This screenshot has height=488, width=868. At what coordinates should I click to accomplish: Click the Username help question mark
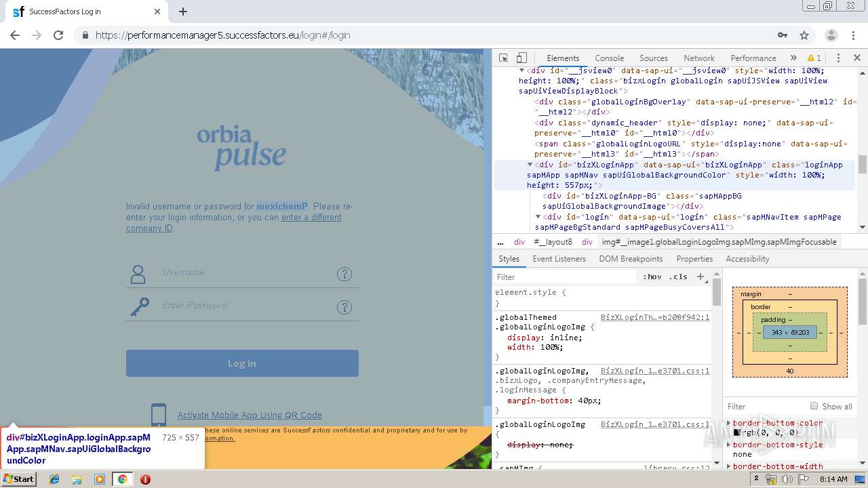coord(344,274)
